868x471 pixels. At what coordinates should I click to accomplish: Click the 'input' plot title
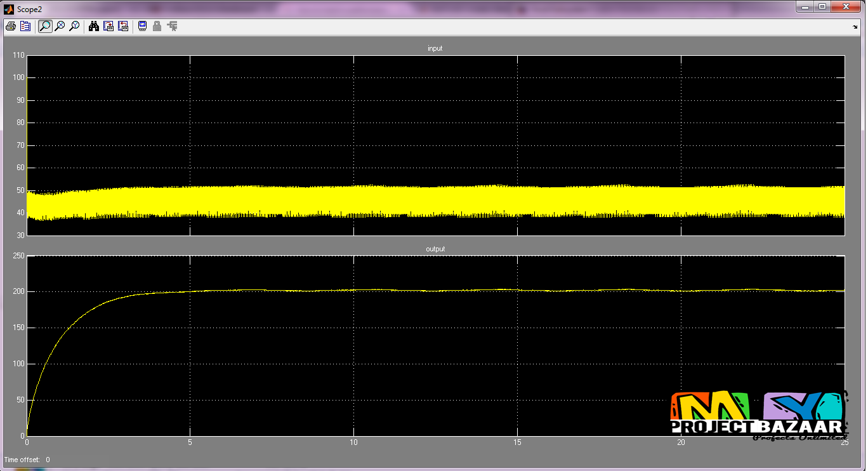point(435,48)
